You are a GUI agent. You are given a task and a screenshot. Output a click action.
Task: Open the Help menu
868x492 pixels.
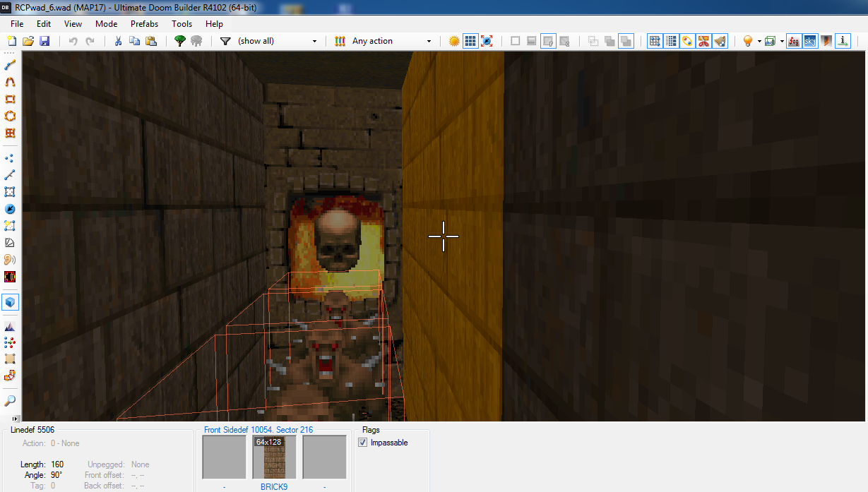(x=214, y=23)
